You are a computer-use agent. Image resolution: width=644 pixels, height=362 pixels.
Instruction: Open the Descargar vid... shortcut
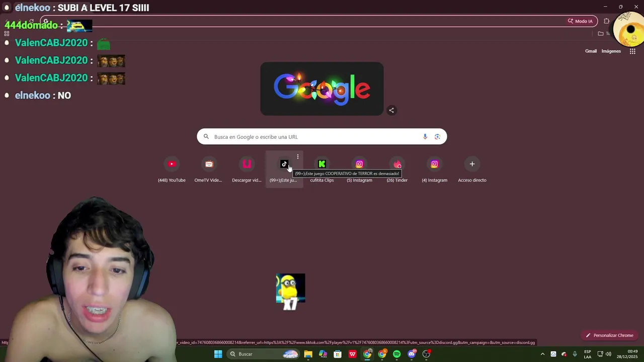pyautogui.click(x=247, y=169)
